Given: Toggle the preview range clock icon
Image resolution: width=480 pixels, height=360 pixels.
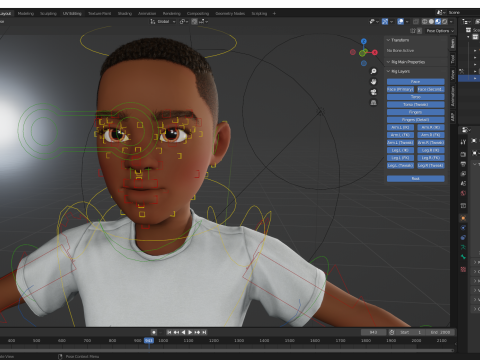Looking at the screenshot, I should (392, 332).
